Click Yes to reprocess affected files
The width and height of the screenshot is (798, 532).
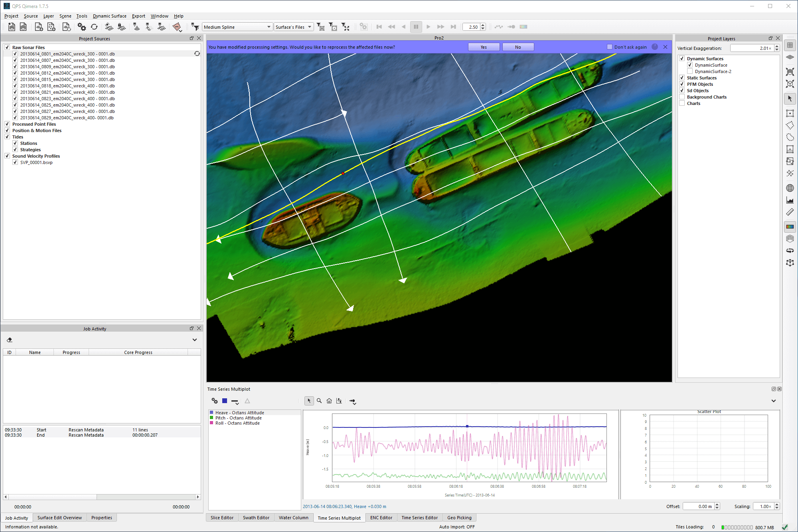point(484,47)
